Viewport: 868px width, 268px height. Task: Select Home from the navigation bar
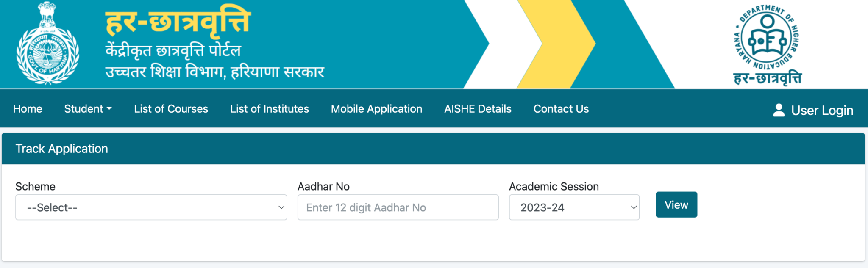click(28, 109)
